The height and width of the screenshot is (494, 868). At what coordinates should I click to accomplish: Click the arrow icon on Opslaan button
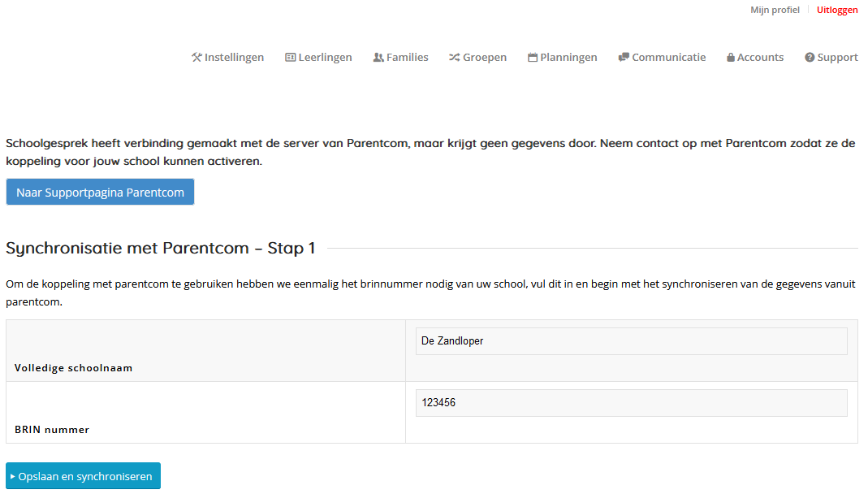click(15, 475)
